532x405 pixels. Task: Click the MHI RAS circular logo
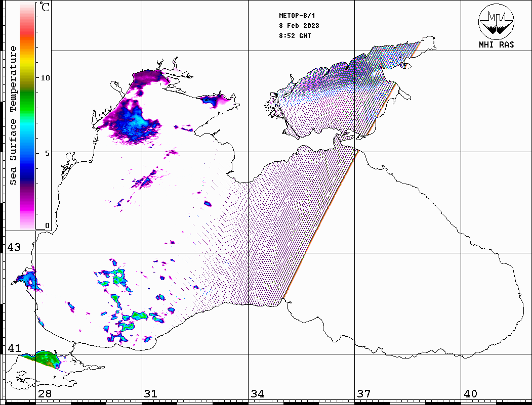click(496, 21)
